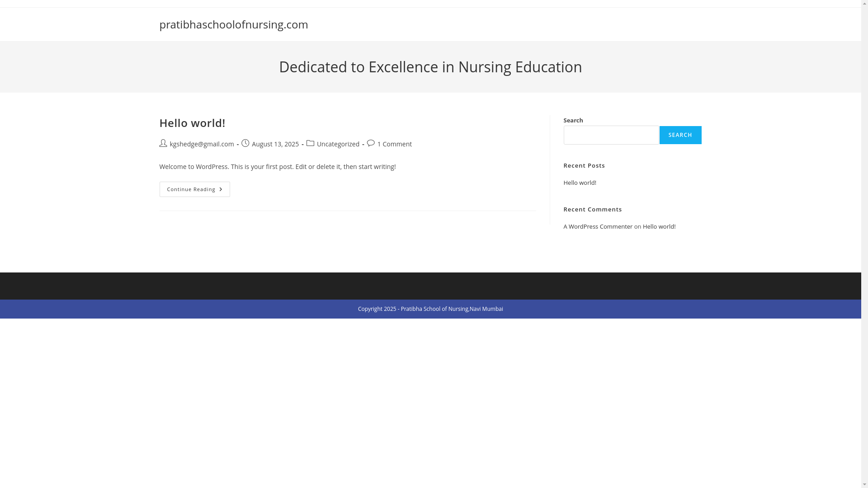Open the Hello world! post title
The width and height of the screenshot is (868, 488).
[x=192, y=123]
